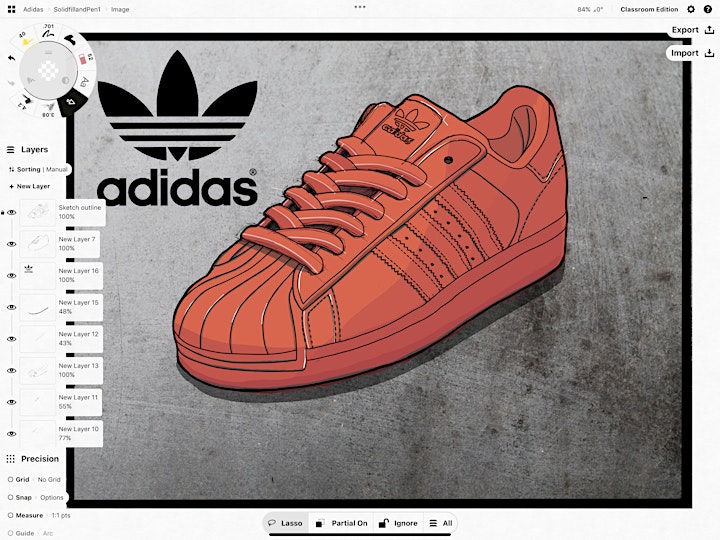Click Image in the breadcrumb
The height and width of the screenshot is (540, 720).
click(x=120, y=9)
